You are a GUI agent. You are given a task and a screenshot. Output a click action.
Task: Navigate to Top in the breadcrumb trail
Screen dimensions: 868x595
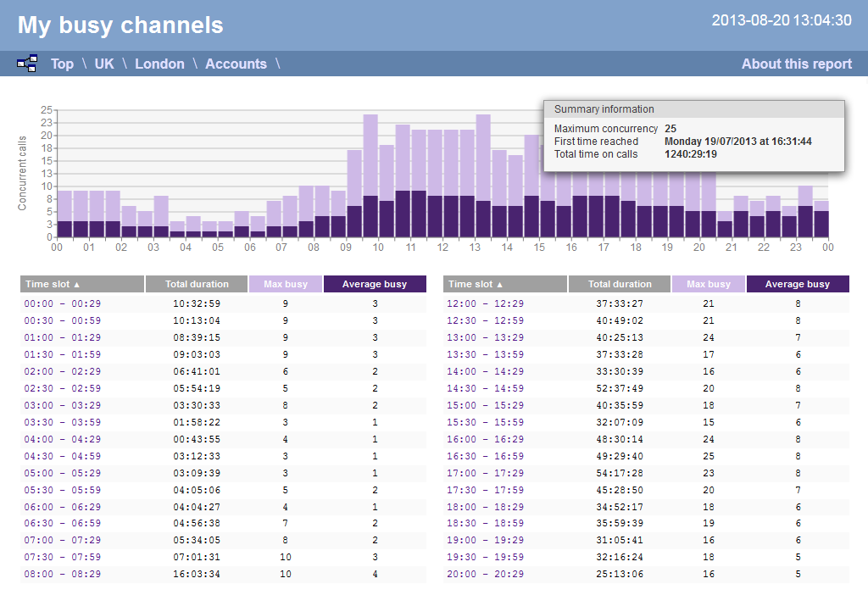(62, 64)
